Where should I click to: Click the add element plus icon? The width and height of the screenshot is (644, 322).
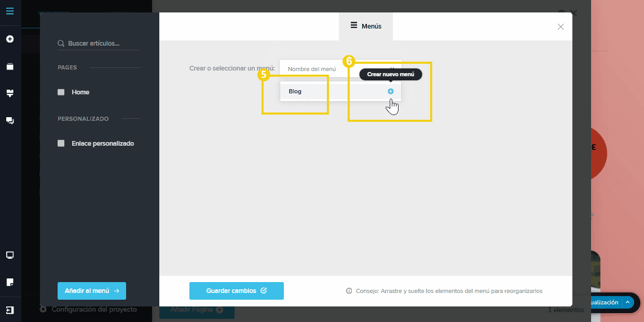[x=10, y=39]
